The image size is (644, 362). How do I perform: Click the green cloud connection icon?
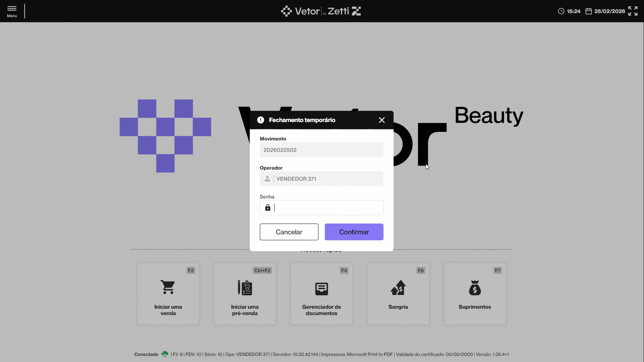click(x=165, y=354)
